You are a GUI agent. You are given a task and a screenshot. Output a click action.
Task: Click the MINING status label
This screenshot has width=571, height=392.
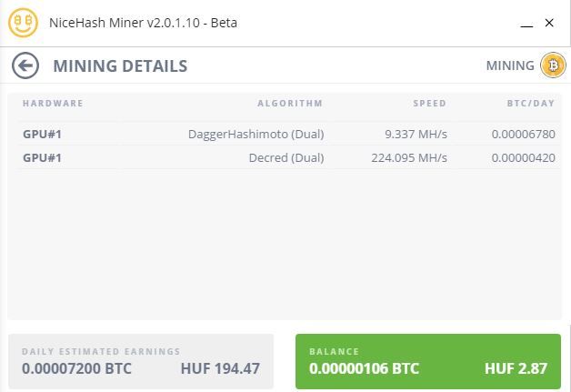pyautogui.click(x=510, y=65)
